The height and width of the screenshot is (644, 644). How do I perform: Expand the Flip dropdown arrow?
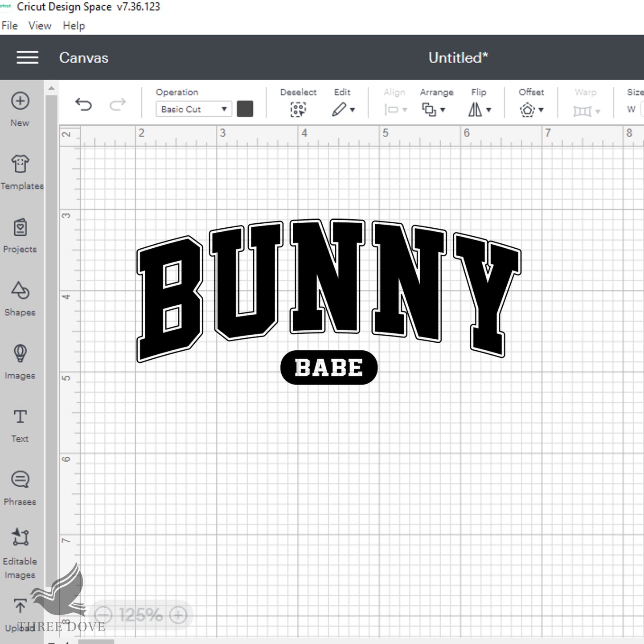tap(488, 110)
